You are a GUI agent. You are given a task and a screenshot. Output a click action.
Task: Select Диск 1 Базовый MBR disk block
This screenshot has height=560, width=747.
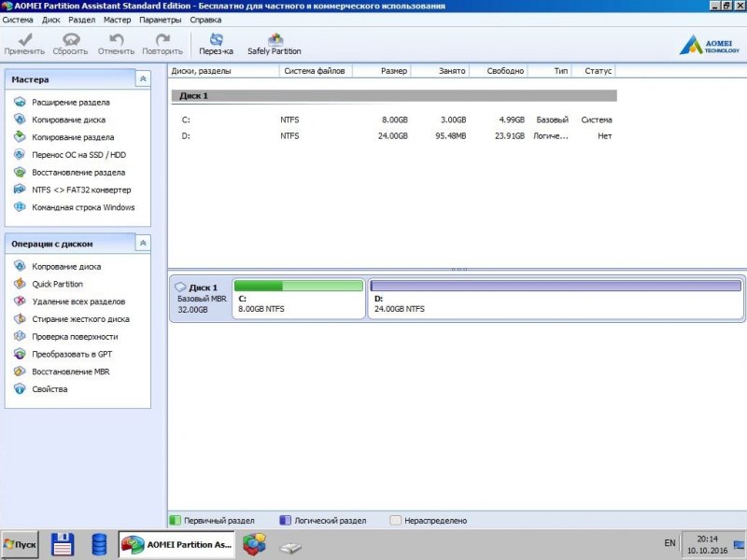pos(201,299)
